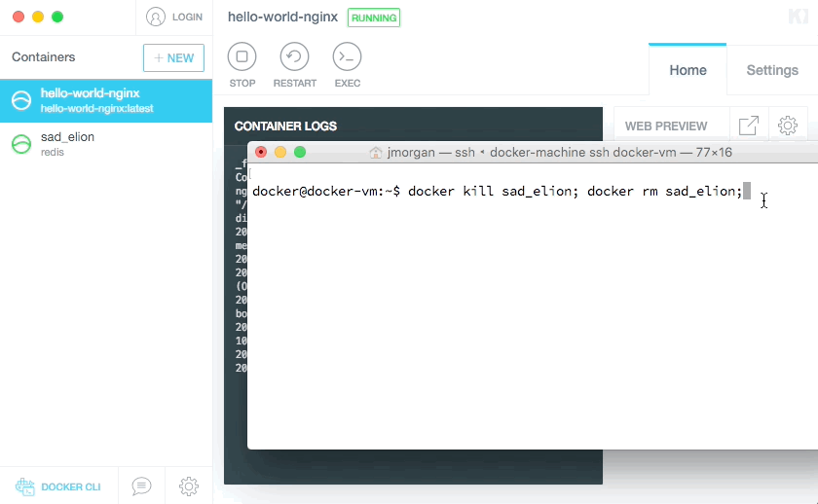The image size is (818, 504).
Task: Switch to the Home tab
Action: 688,70
